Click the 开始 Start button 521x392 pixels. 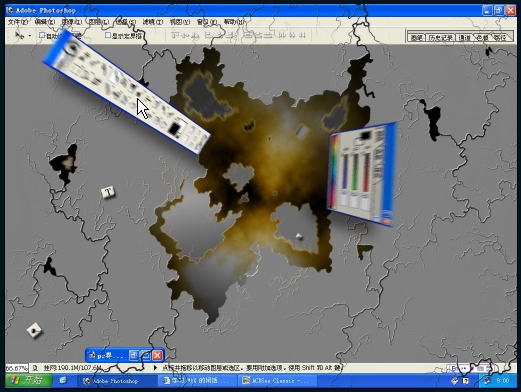29,380
